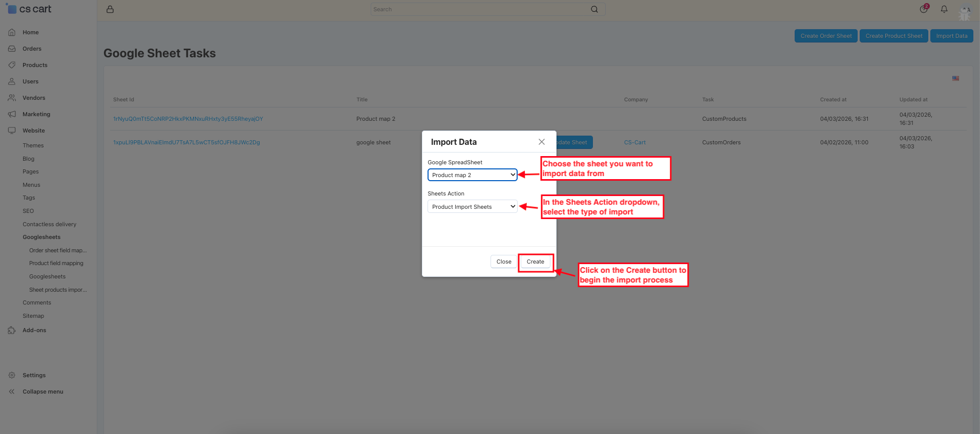
Task: Click the Home sidebar icon
Action: tap(12, 32)
